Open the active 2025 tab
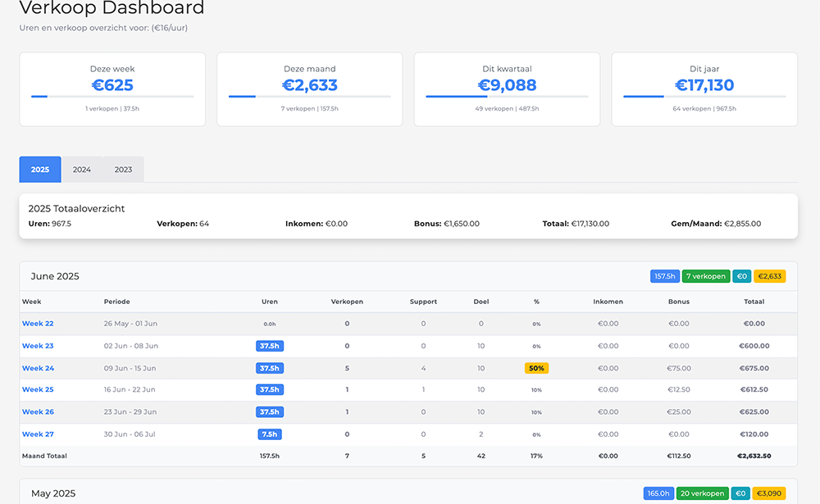 [x=40, y=170]
